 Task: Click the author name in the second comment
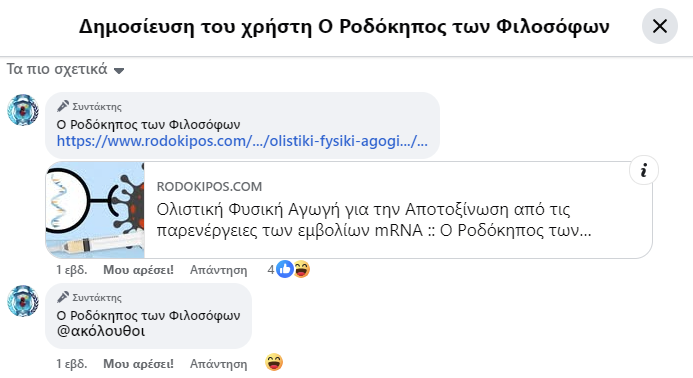point(148,316)
